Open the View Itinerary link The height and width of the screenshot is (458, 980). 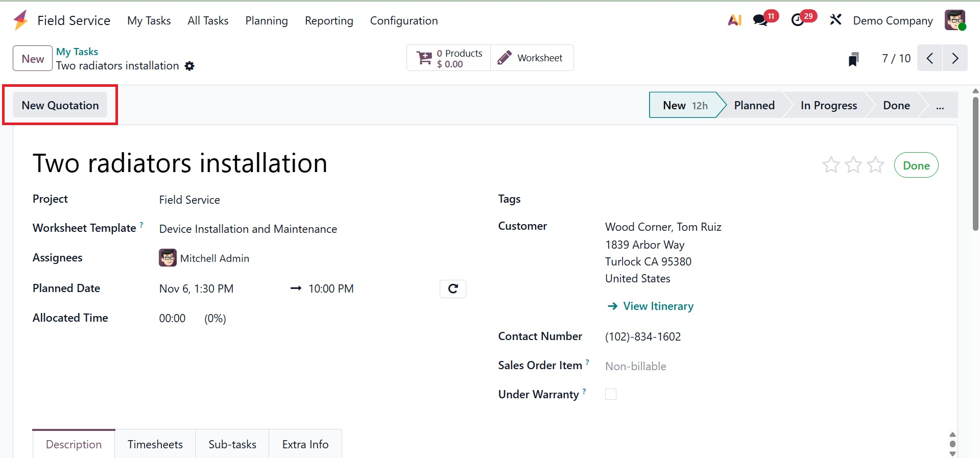[658, 306]
